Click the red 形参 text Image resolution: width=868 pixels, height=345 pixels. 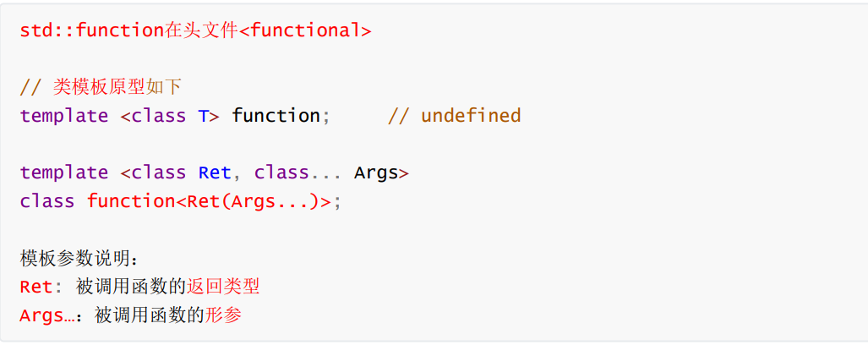[224, 315]
